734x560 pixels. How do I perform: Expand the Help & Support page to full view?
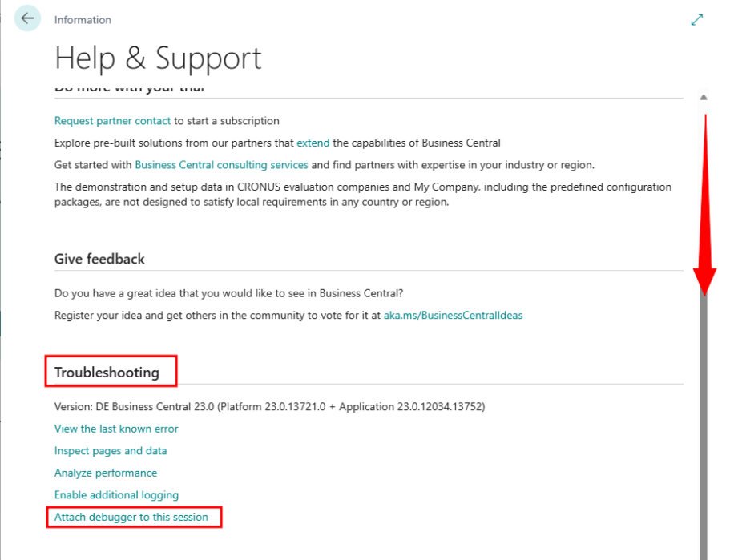pyautogui.click(x=696, y=20)
